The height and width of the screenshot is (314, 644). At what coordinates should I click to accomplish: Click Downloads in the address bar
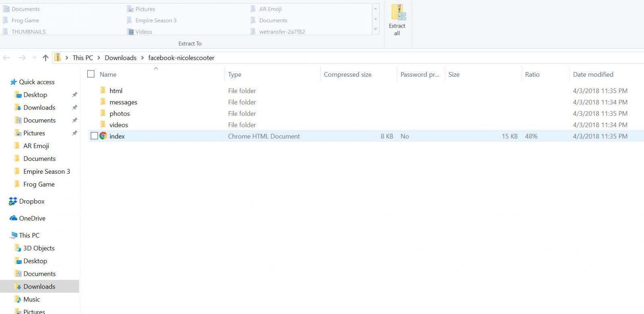point(120,58)
